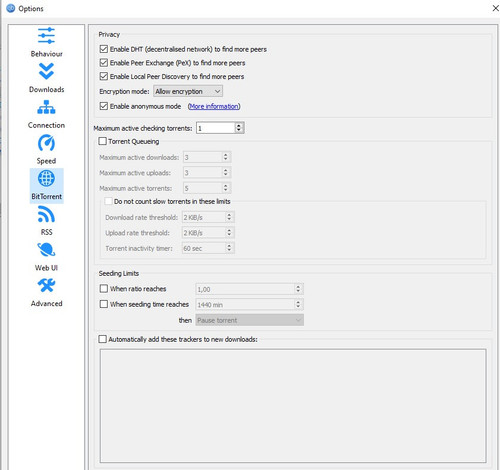This screenshot has width=500, height=470.
Task: Click the 'Maximum active checking torrents:' label
Action: click(x=143, y=128)
